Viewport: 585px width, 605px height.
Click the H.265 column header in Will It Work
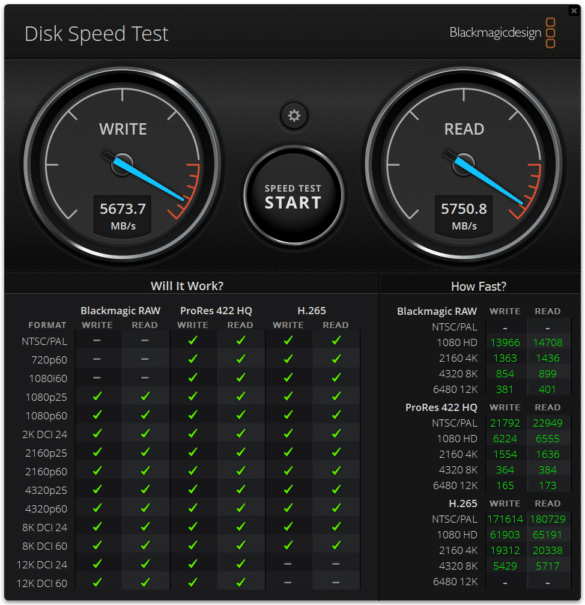312,311
